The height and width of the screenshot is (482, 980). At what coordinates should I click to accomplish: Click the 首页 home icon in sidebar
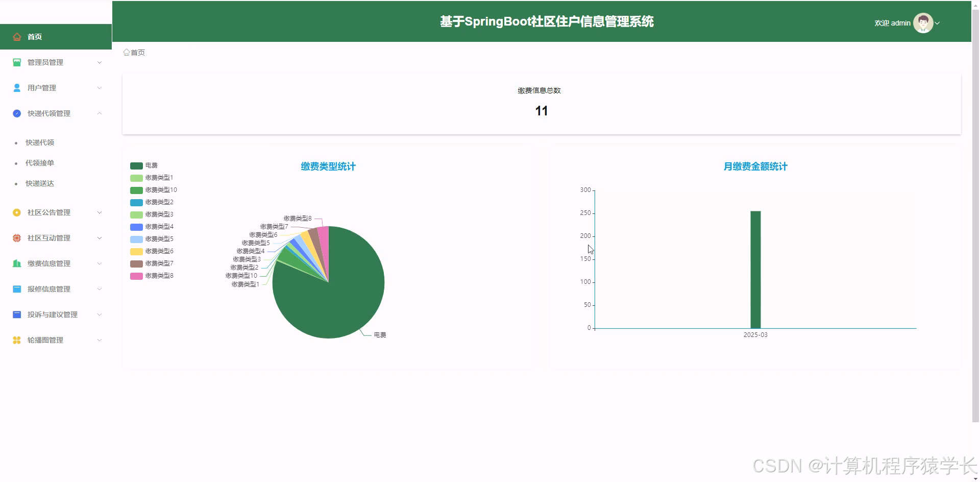tap(17, 36)
